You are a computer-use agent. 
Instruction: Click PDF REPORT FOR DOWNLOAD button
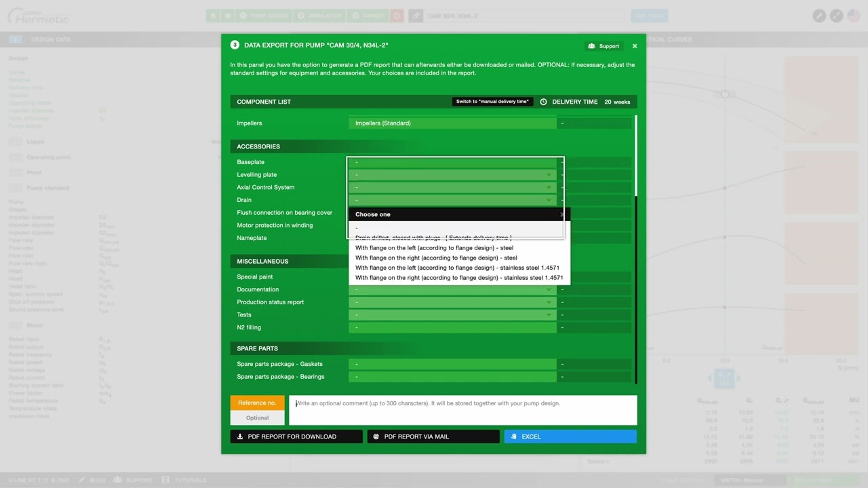(296, 436)
